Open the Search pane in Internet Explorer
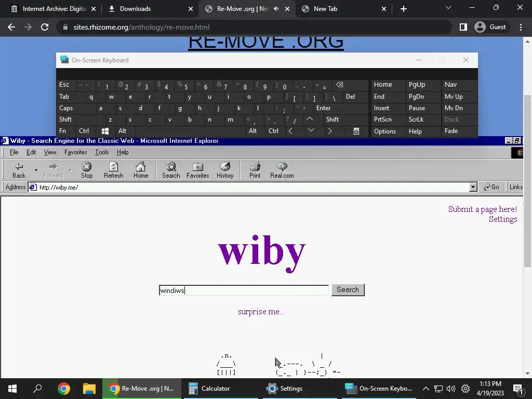This screenshot has width=532, height=399. coord(170,170)
